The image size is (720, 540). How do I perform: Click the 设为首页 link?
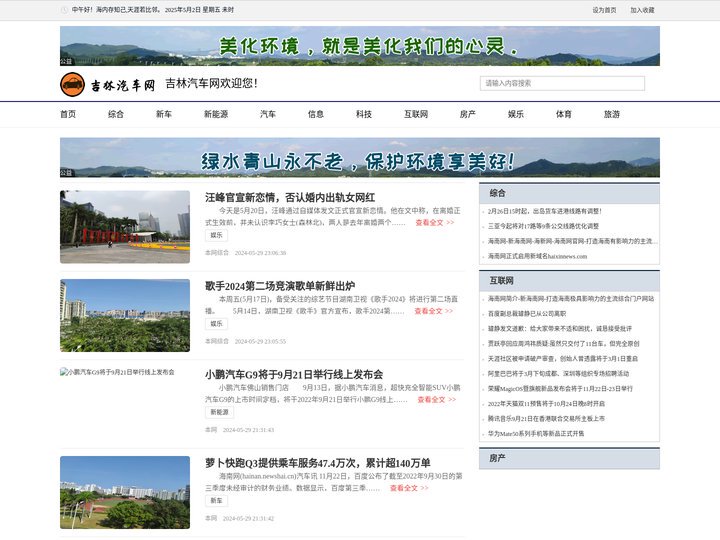[x=604, y=10]
